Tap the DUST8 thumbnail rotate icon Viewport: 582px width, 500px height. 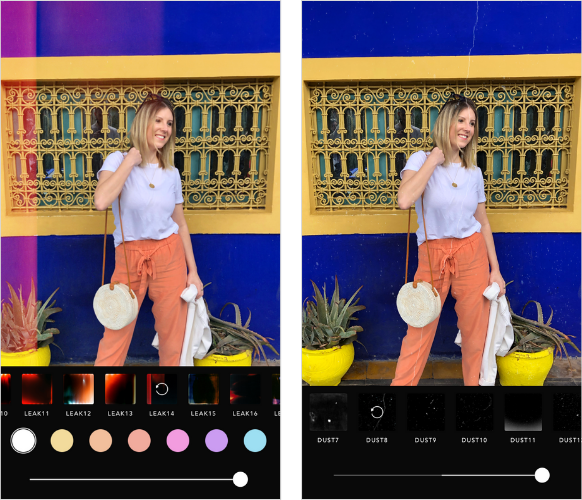click(x=377, y=412)
